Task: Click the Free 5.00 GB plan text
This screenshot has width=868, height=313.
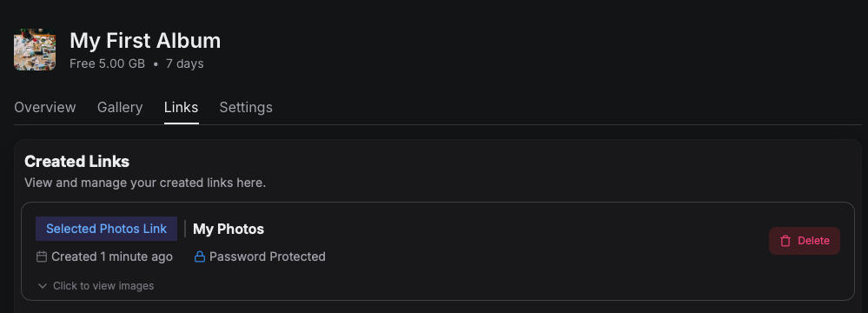Action: coord(108,63)
